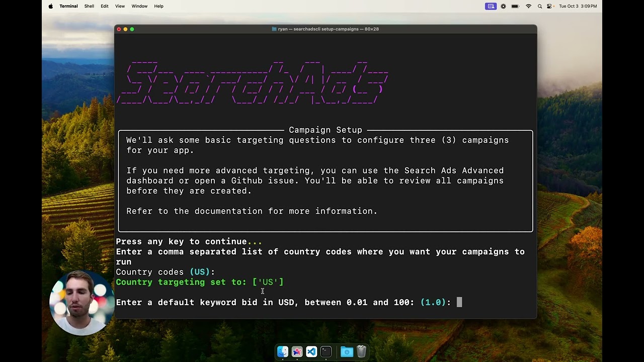Minimize the Terminal window
644x362 pixels.
coord(126,29)
